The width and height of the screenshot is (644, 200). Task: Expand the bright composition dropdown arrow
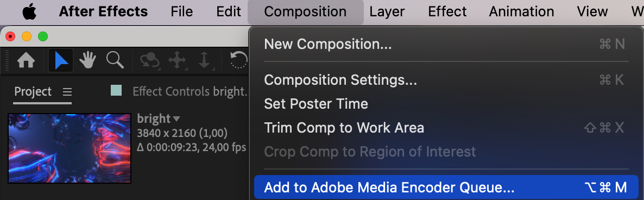tap(176, 118)
